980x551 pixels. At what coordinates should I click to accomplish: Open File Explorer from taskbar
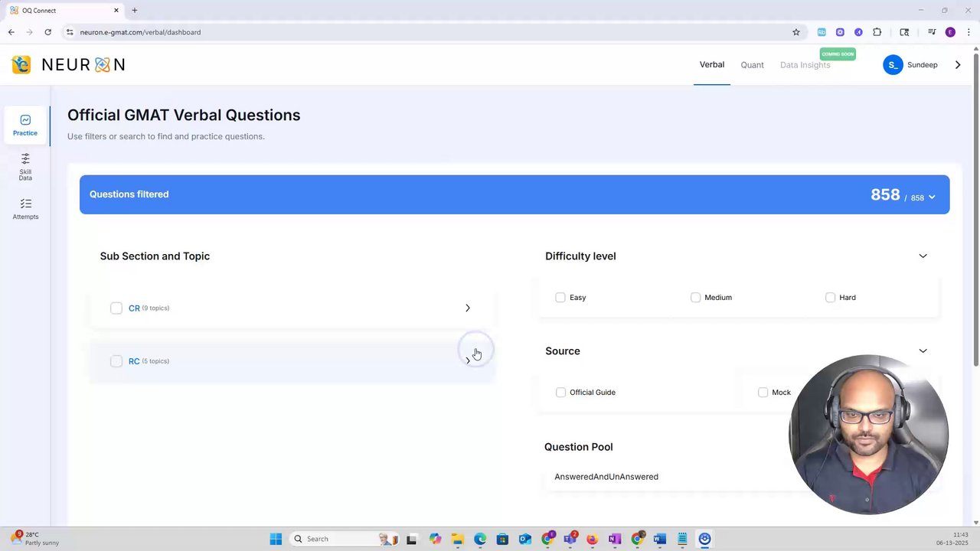(x=457, y=539)
